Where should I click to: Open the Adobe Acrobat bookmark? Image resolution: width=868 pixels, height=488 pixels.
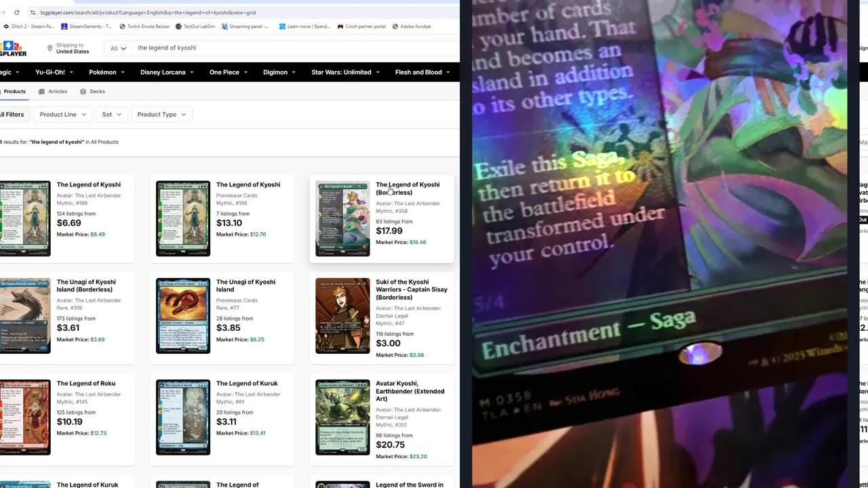[411, 26]
